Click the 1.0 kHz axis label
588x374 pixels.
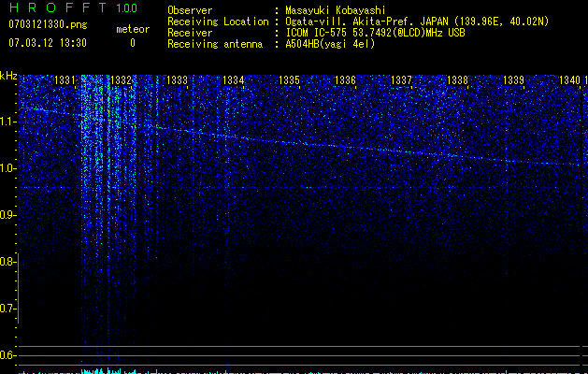(7, 168)
